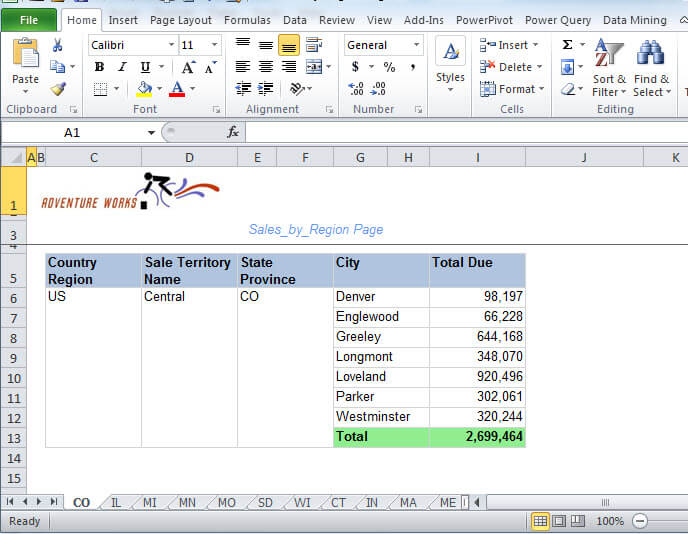Open Sort & Filter tool

(x=608, y=68)
